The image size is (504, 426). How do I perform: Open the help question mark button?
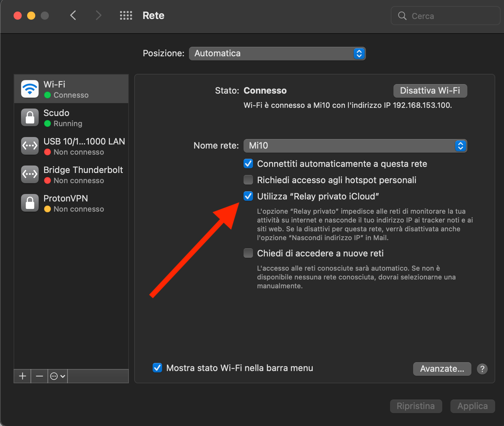coord(482,369)
